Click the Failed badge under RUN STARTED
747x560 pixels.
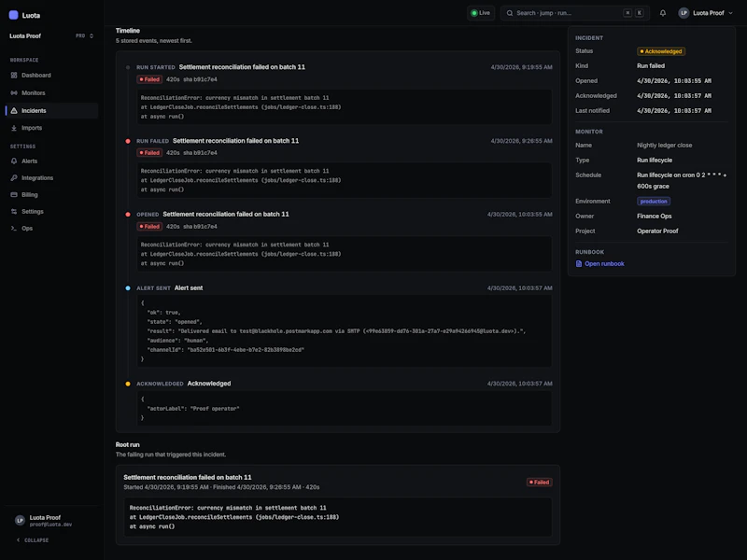tap(149, 79)
